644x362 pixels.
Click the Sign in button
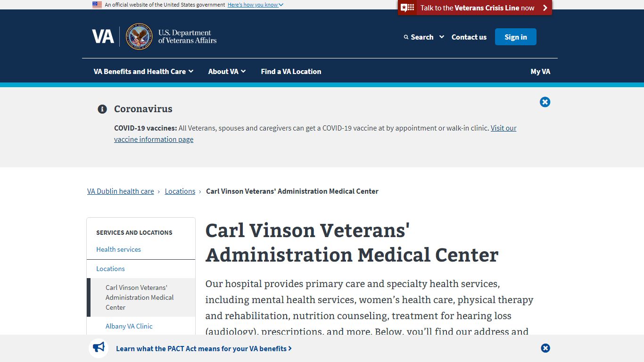pyautogui.click(x=515, y=37)
